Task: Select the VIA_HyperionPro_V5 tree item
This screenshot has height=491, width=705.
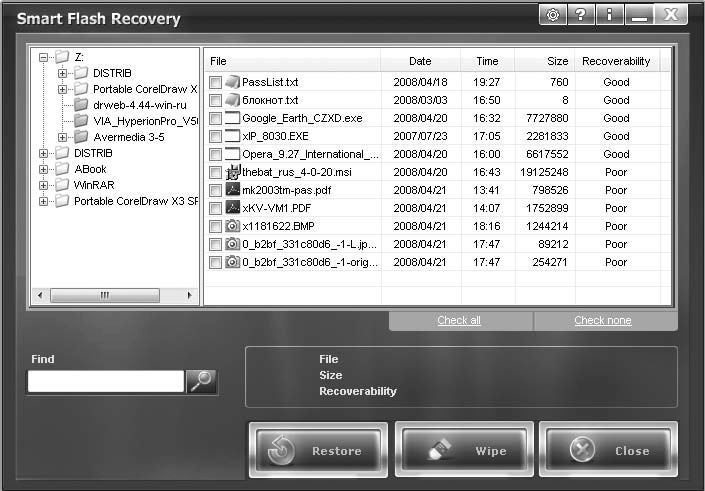Action: pos(145,121)
